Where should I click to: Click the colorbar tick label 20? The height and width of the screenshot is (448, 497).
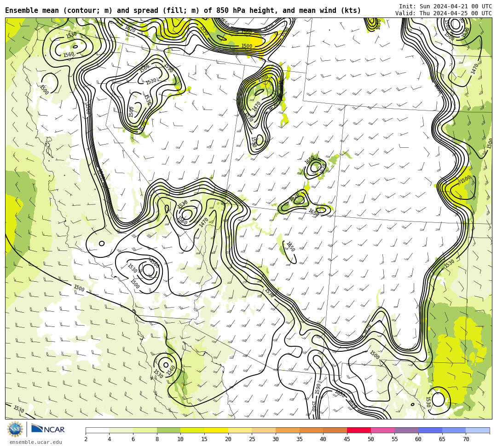pos(228,439)
